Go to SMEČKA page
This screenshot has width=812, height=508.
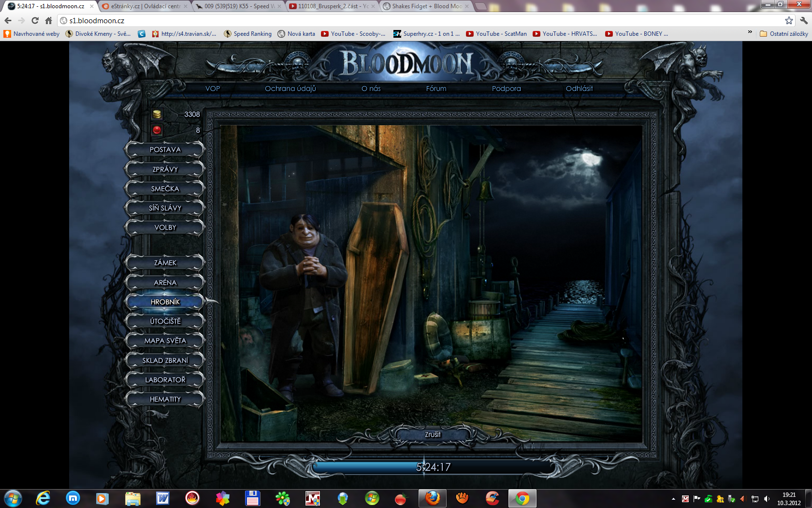(x=165, y=189)
